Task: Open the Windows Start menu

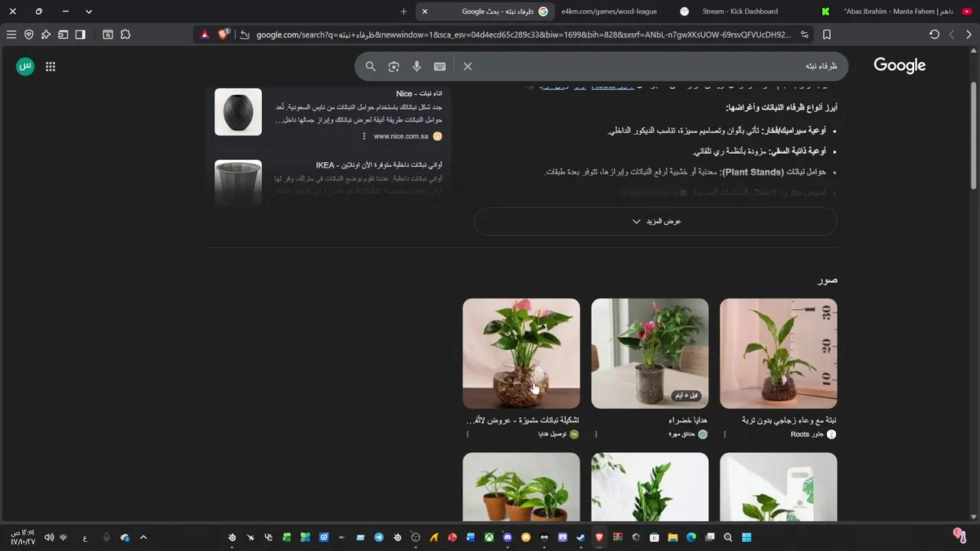Action: (x=746, y=537)
